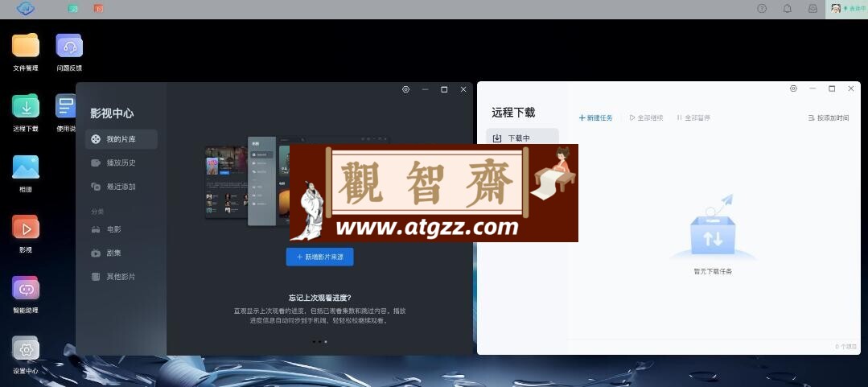The image size is (868, 387).
Task: Click the 暂无下载任务 text
Action: 713,271
